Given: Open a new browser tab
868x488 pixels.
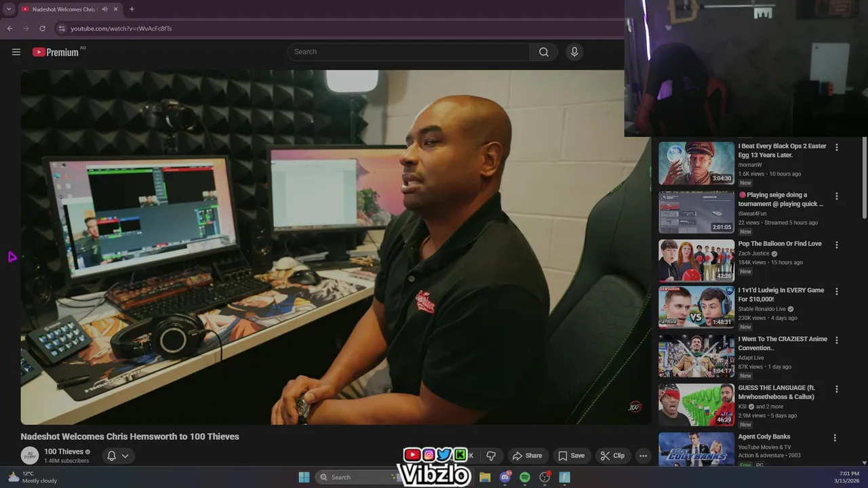Looking at the screenshot, I should (x=132, y=9).
